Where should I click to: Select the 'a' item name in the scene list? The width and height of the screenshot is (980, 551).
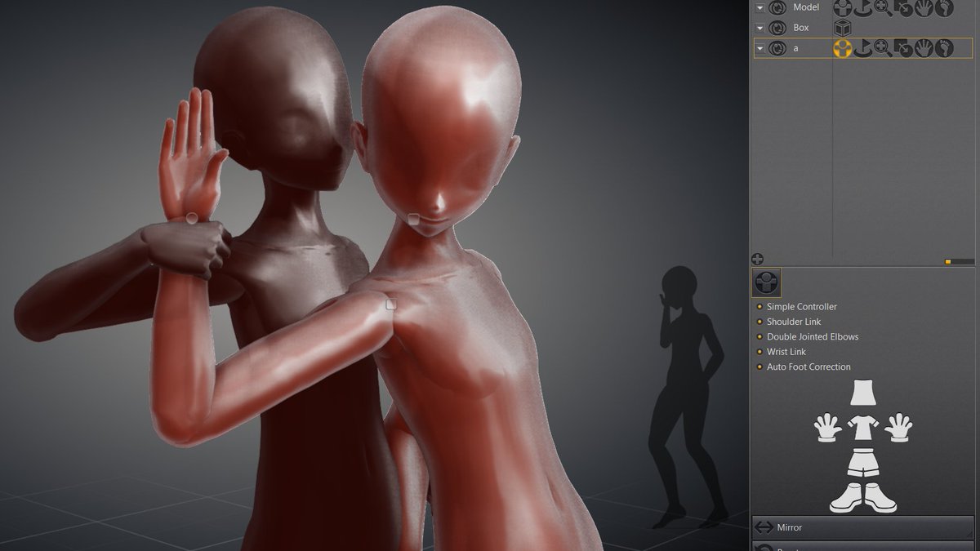point(796,48)
